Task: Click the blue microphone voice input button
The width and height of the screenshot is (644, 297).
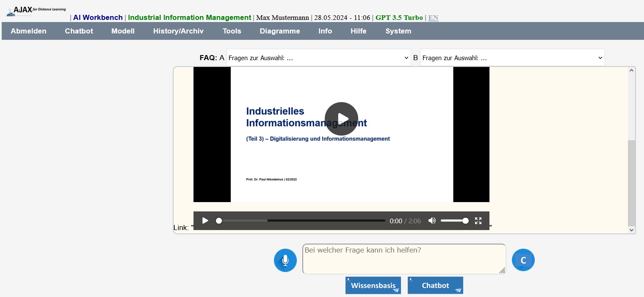Action: point(285,260)
